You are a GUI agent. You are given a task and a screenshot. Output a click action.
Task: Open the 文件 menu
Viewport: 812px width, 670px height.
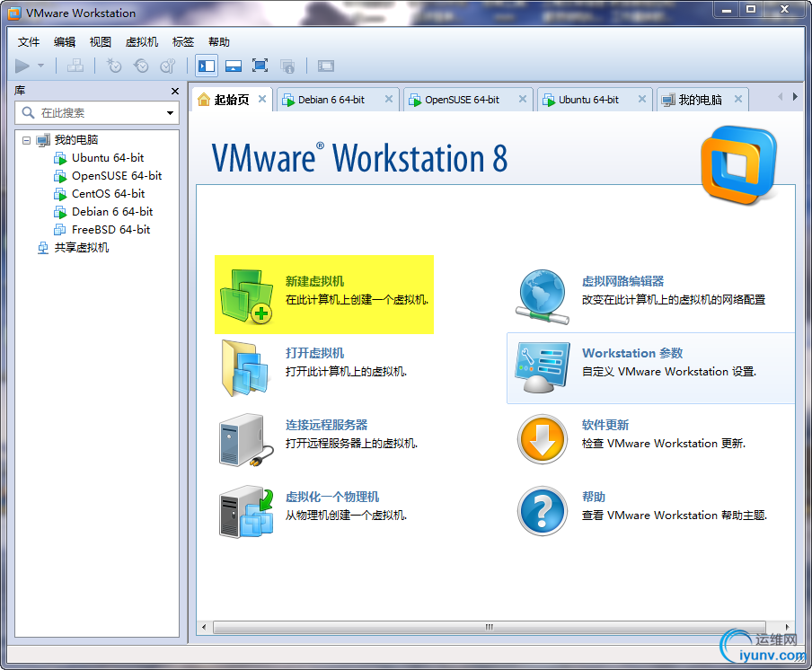tap(29, 42)
